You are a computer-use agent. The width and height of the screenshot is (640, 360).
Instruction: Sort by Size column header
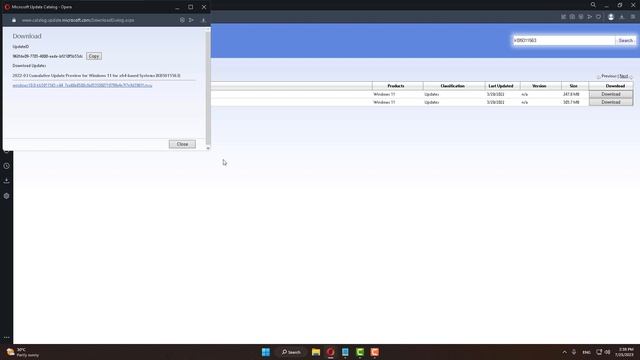click(x=573, y=86)
